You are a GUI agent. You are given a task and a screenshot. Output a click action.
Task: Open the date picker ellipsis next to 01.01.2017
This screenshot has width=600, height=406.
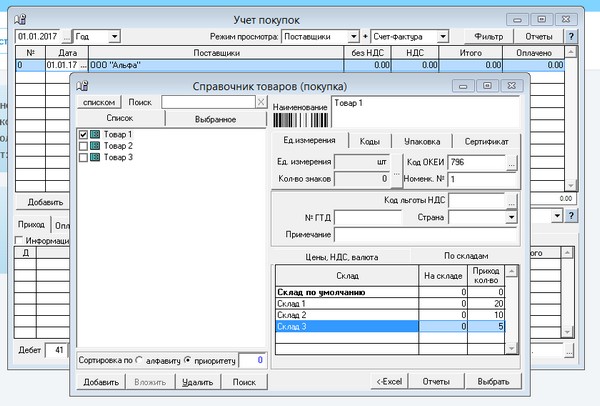pos(68,36)
